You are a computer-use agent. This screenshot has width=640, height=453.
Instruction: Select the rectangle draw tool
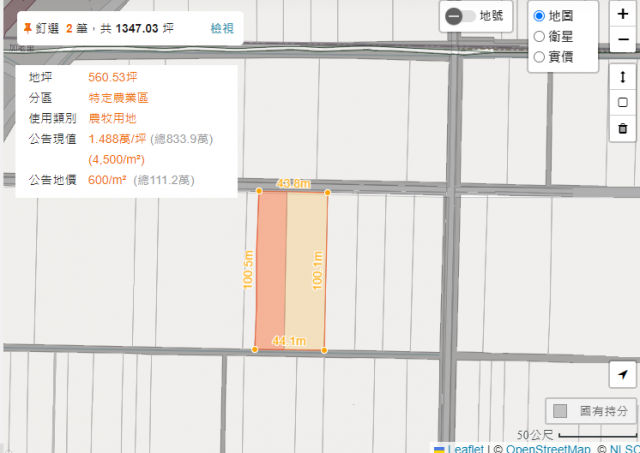pyautogui.click(x=622, y=102)
